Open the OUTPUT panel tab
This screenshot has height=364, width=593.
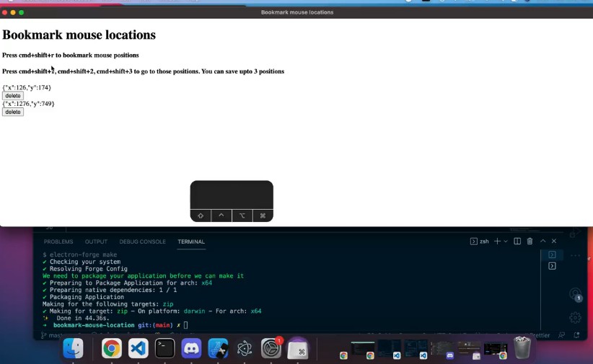(x=96, y=241)
